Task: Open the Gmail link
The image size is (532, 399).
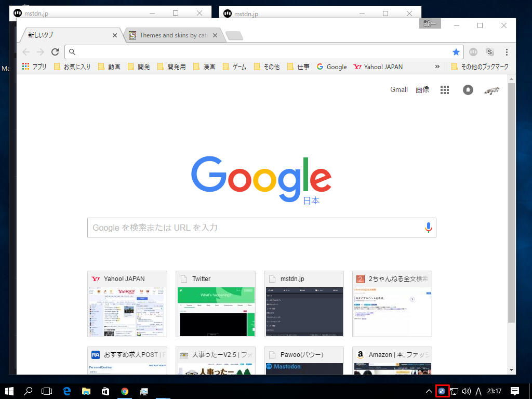Action: (x=399, y=89)
